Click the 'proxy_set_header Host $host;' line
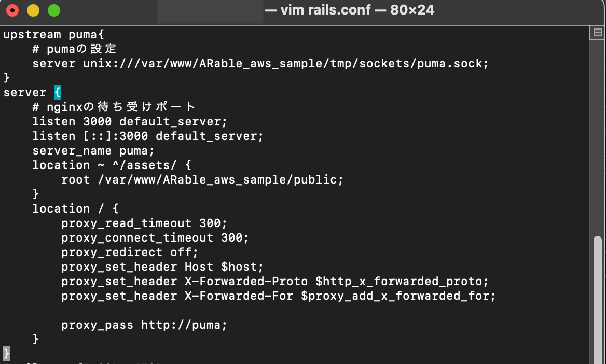The width and height of the screenshot is (606, 364). click(162, 267)
